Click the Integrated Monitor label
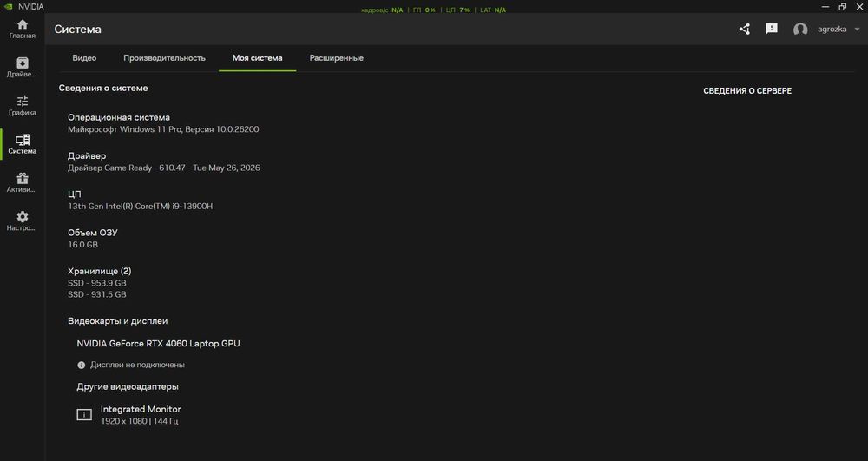This screenshot has width=868, height=461. (x=141, y=409)
